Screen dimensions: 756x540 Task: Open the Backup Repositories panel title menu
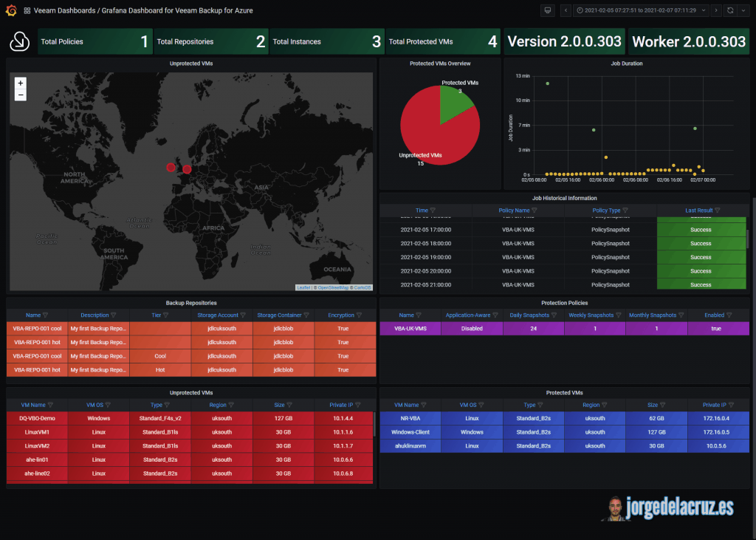[x=191, y=303]
